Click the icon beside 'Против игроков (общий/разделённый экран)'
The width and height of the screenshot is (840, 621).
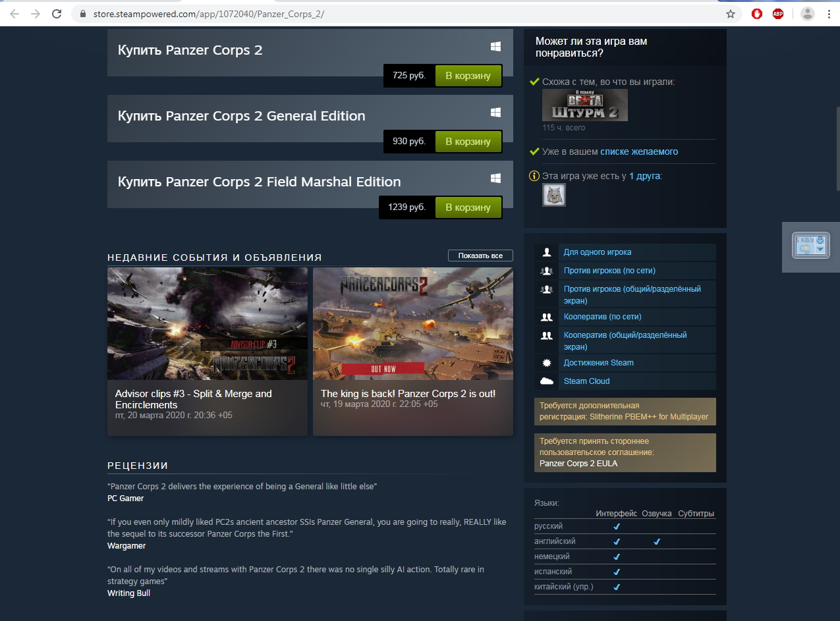546,289
